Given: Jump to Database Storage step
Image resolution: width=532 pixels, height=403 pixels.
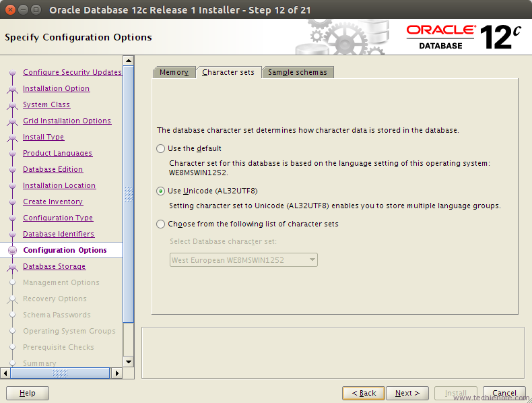Looking at the screenshot, I should [x=55, y=266].
